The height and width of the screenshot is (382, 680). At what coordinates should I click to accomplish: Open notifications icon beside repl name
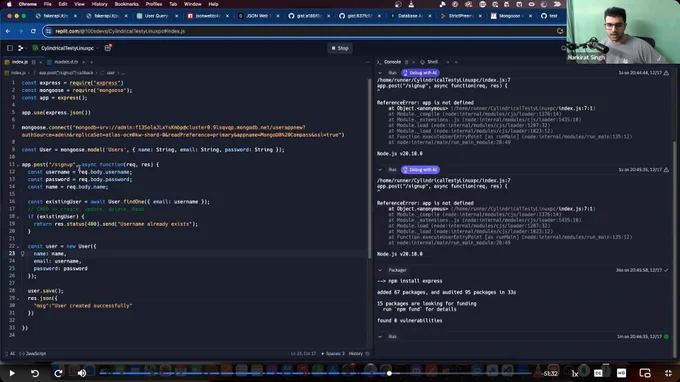108,48
